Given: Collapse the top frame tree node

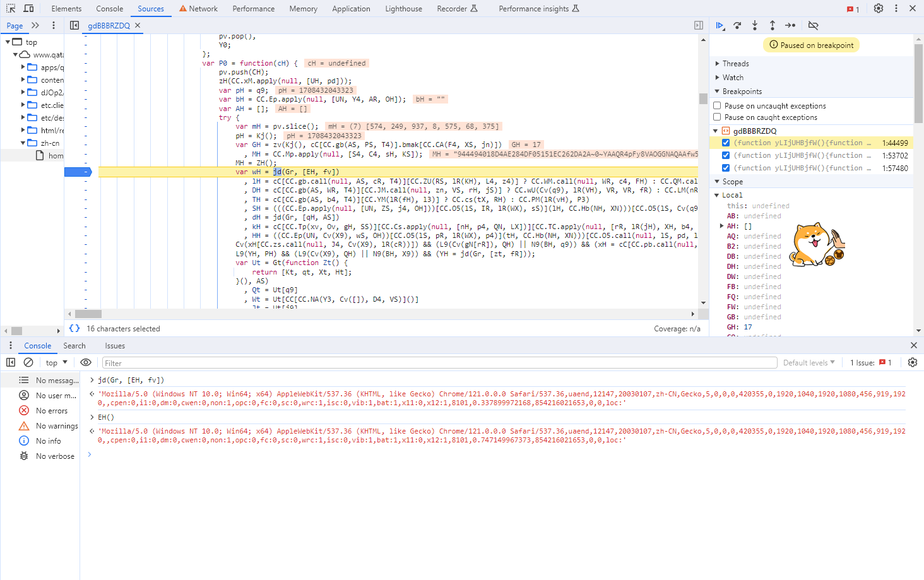Looking at the screenshot, I should click(x=8, y=42).
